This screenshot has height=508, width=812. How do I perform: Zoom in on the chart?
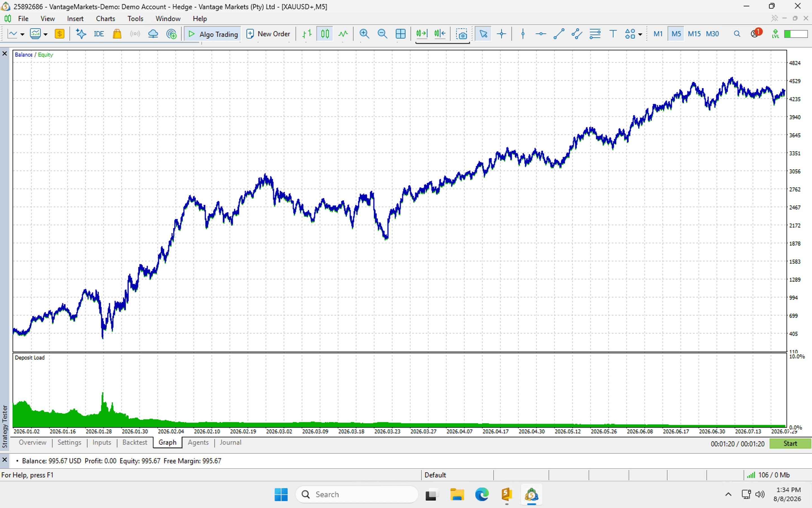pyautogui.click(x=364, y=34)
